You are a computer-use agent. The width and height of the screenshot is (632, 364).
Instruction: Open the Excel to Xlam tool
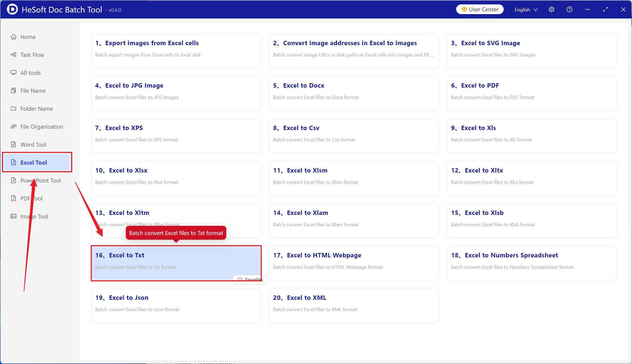354,221
